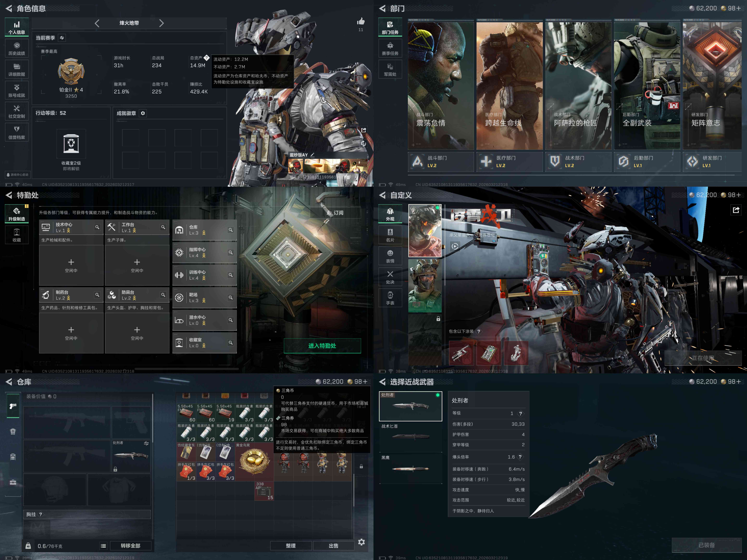Toggle the 处刑者 weapon swap icon

(x=146, y=443)
